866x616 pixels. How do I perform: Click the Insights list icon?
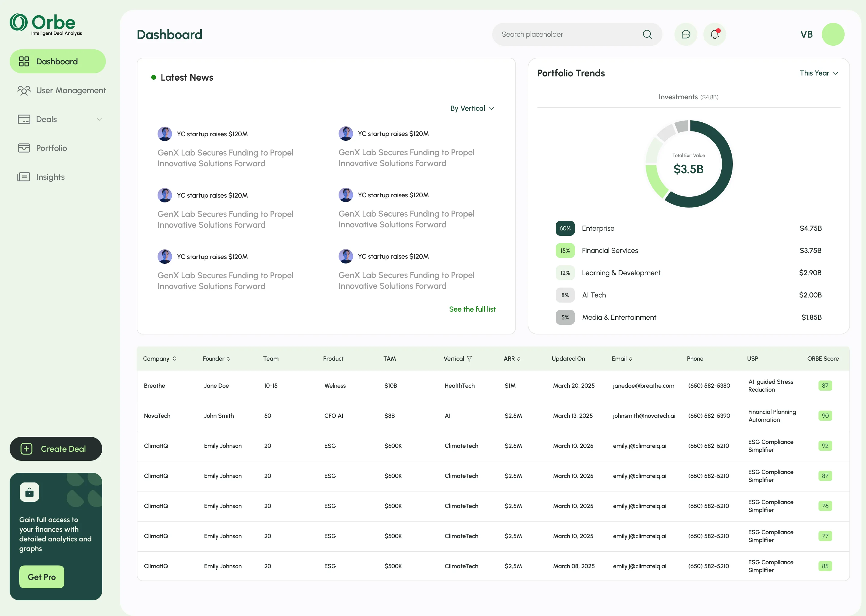click(x=23, y=177)
